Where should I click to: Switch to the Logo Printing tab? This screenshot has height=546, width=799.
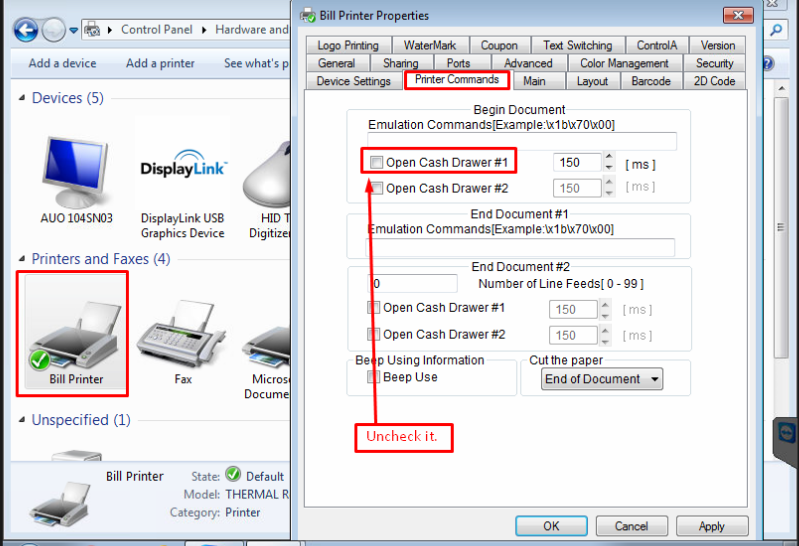pos(349,45)
